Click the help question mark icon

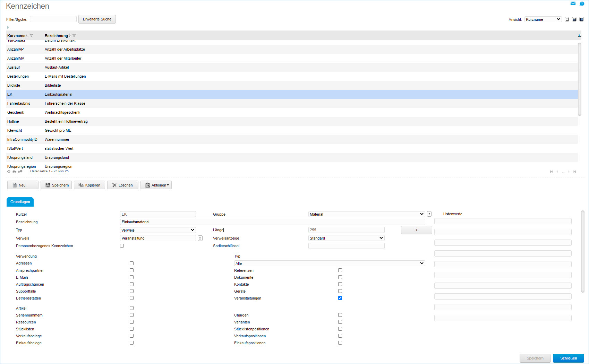[x=582, y=3]
